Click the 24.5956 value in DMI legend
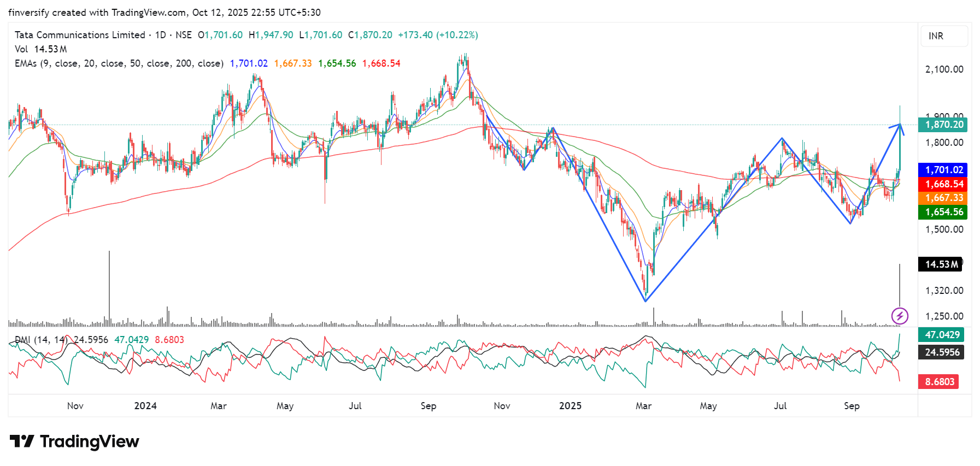This screenshot has width=980, height=466. click(91, 340)
